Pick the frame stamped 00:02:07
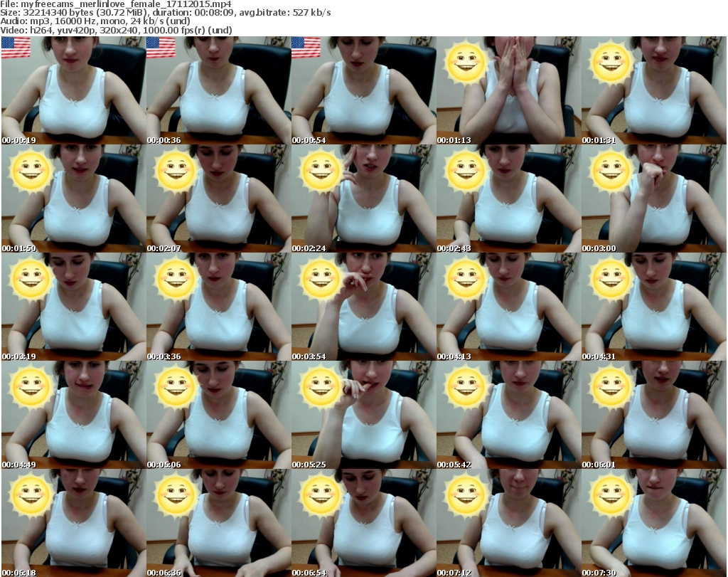The height and width of the screenshot is (577, 728). (x=219, y=198)
